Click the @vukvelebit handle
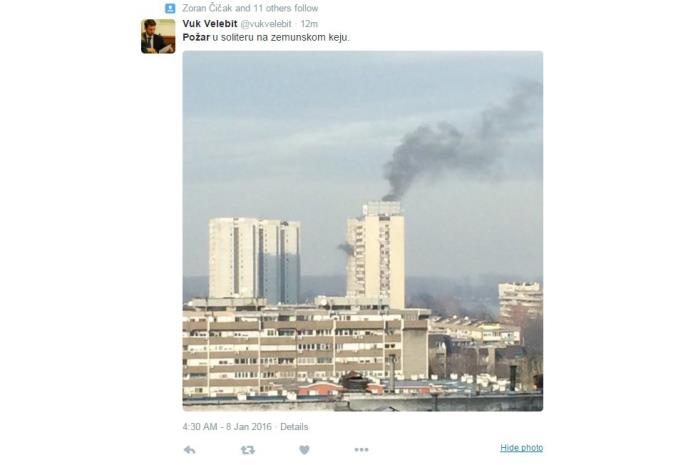 click(x=266, y=24)
